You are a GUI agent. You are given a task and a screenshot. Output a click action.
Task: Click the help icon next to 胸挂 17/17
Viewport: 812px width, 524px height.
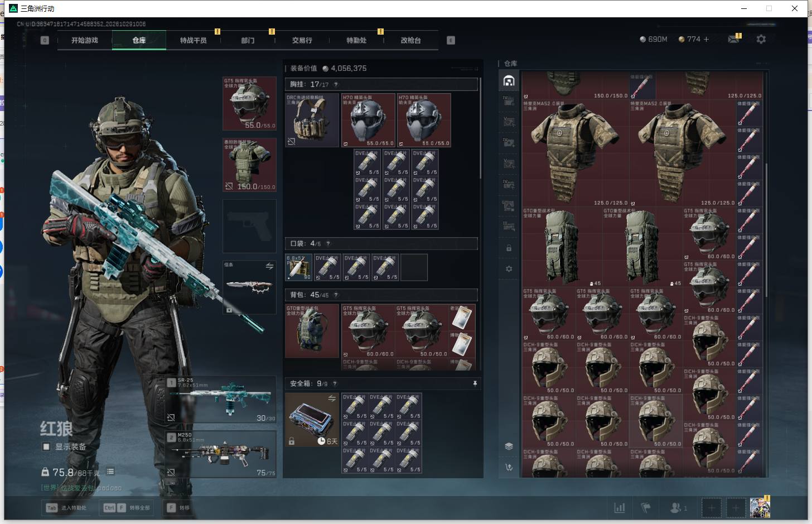point(336,84)
